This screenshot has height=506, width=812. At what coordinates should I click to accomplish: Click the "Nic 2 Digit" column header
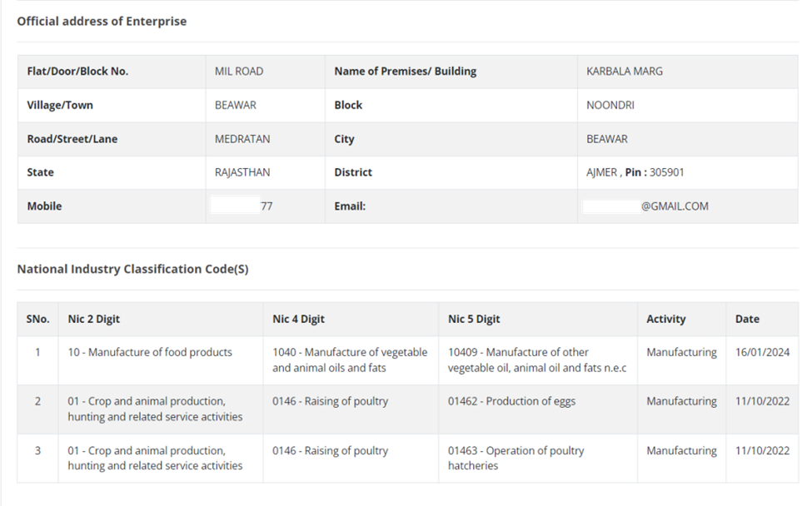tap(94, 319)
